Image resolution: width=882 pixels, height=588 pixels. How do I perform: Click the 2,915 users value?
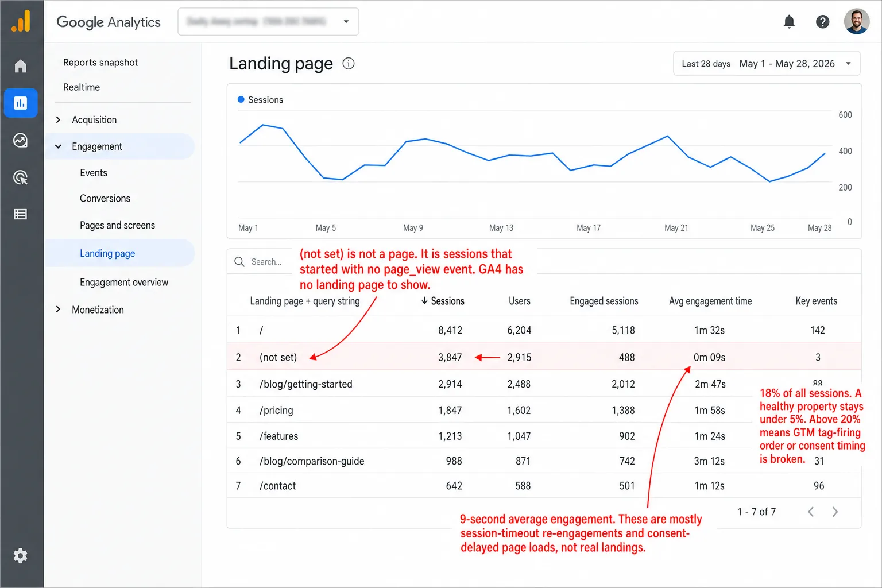[519, 357]
